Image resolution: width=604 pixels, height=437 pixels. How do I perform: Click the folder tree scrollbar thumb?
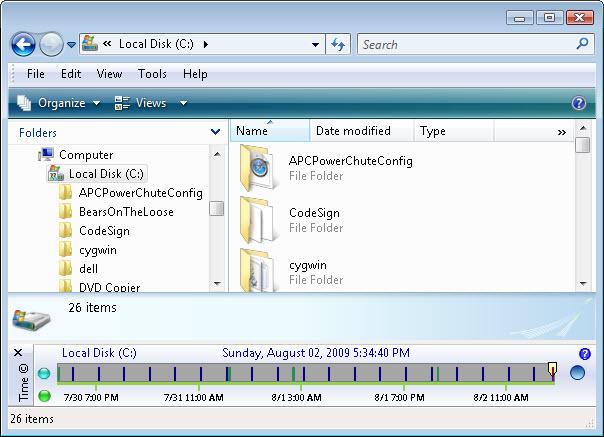[216, 208]
